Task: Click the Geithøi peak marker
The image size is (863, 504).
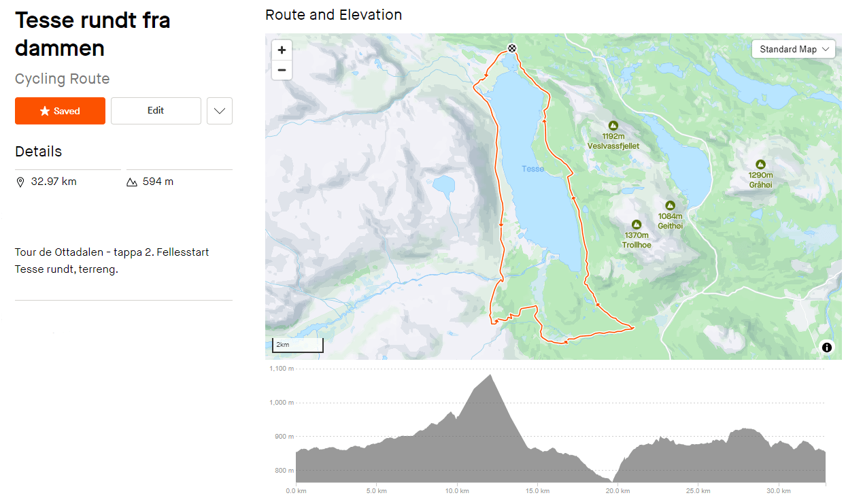Action: click(670, 205)
